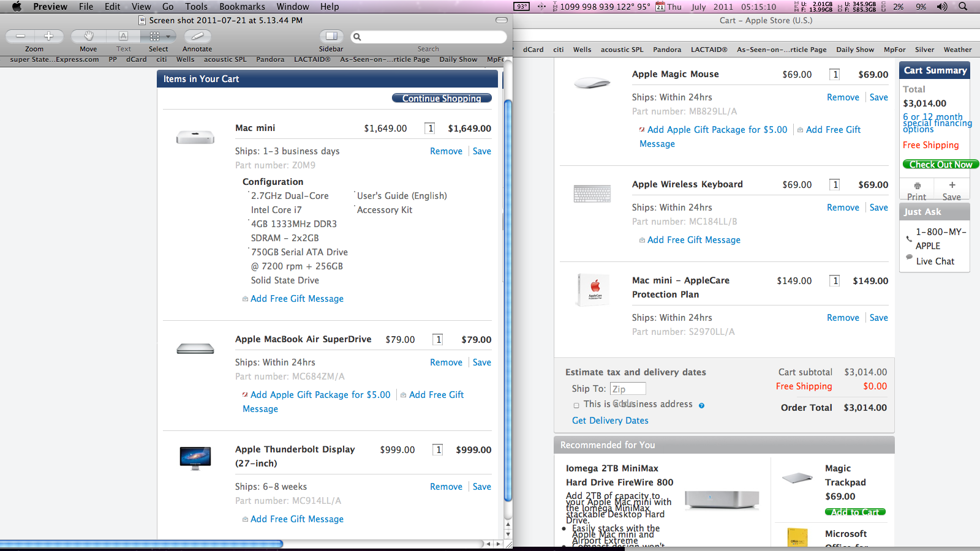
Task: Click Add Apple Gift Package under Magic Mouse
Action: click(717, 130)
